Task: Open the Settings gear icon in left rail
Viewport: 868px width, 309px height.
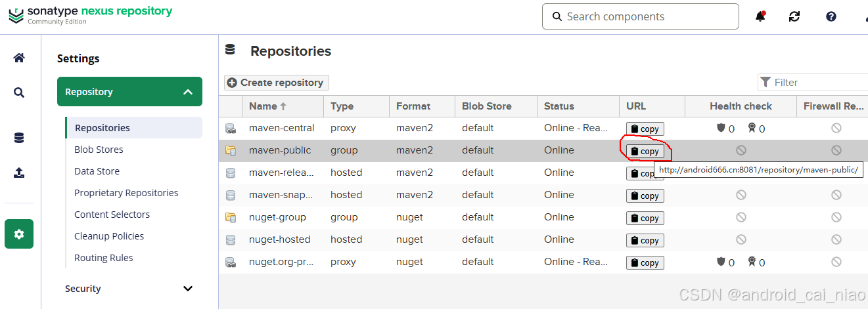Action: click(19, 234)
